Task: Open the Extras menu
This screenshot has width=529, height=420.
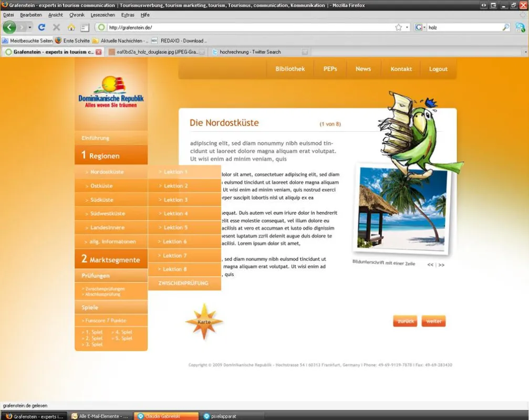Action: [x=128, y=15]
